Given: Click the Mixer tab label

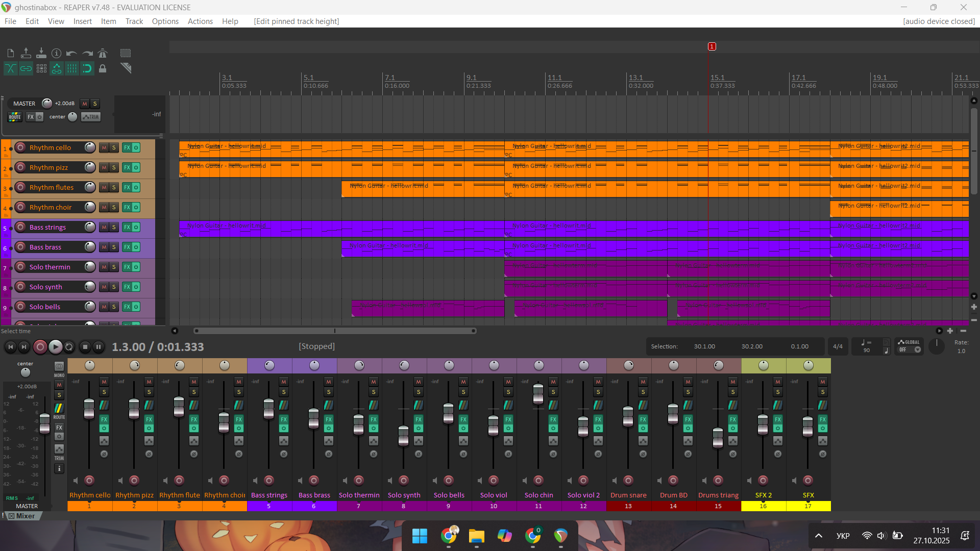Looking at the screenshot, I should pyautogui.click(x=25, y=516).
